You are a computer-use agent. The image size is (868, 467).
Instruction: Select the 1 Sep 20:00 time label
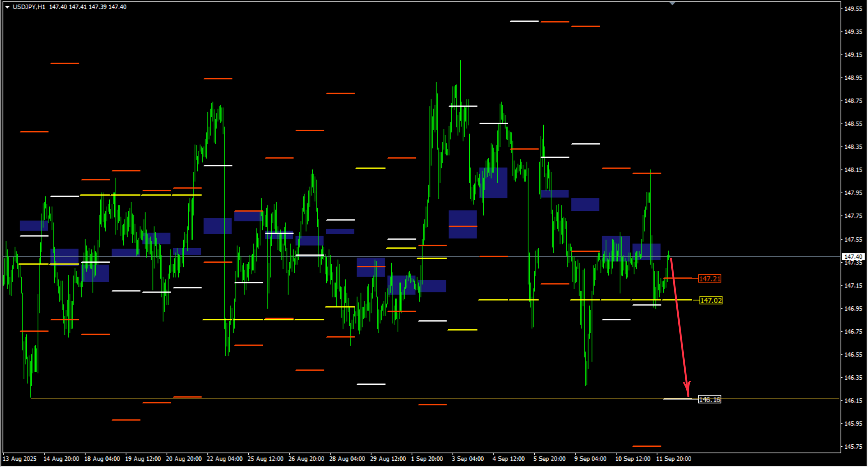point(427,459)
